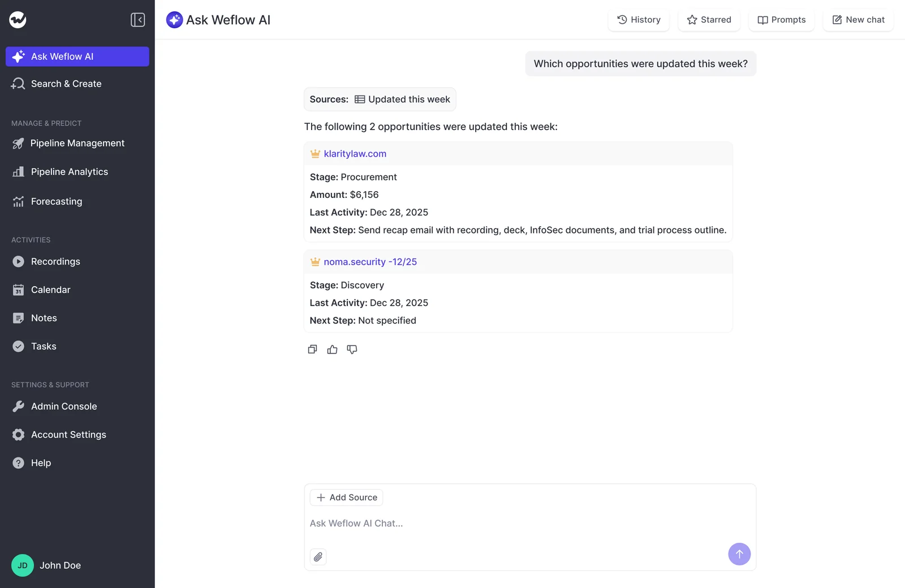Open the klaritylaw.com opportunity link

[355, 154]
